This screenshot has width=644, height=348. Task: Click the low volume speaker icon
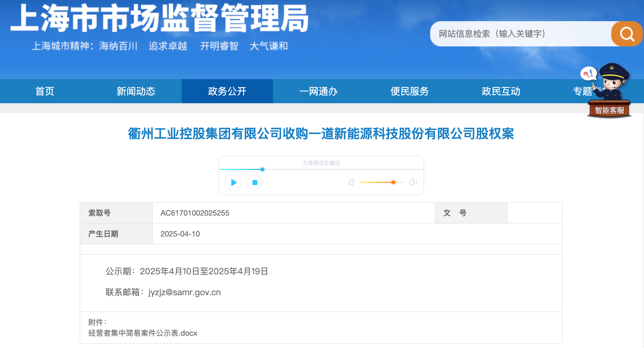[x=351, y=183]
